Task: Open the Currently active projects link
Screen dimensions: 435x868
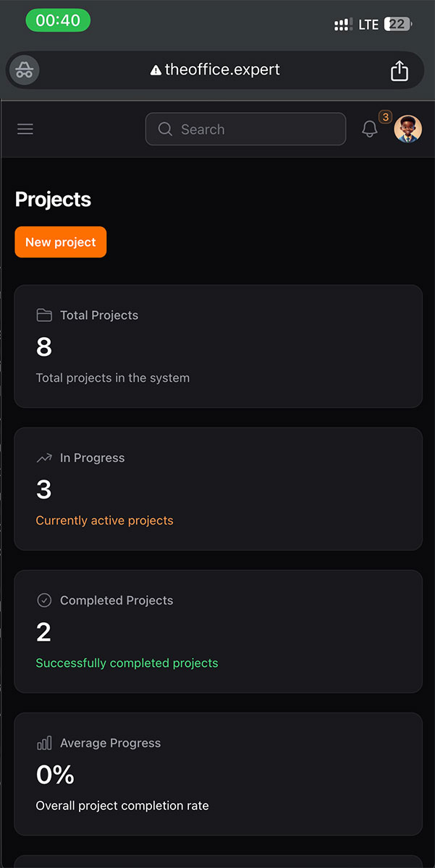Action: point(104,520)
